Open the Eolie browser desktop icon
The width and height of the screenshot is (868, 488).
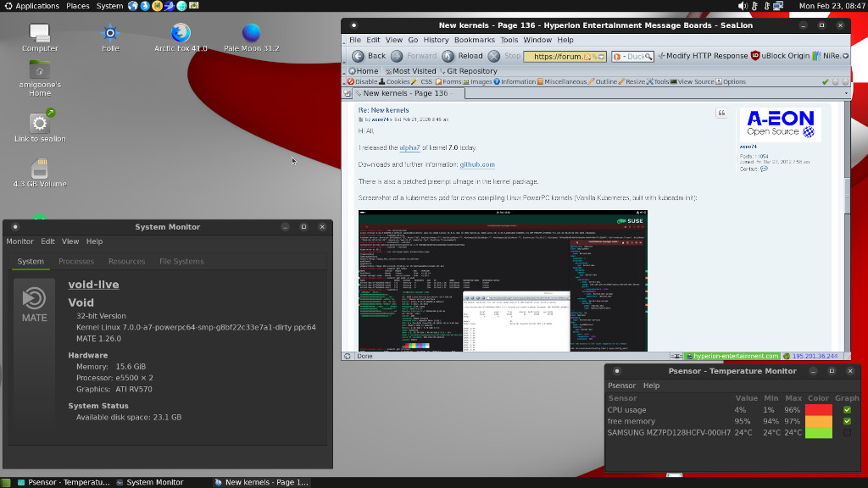(110, 34)
